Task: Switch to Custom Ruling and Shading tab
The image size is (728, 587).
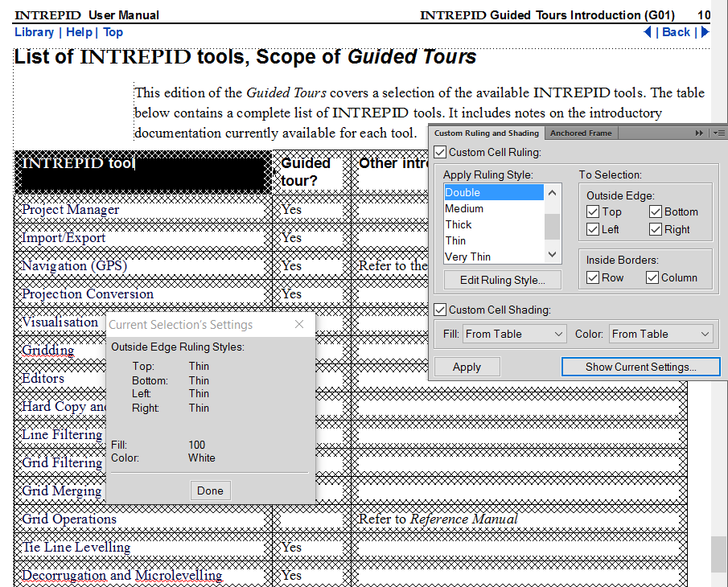Action: pos(487,133)
